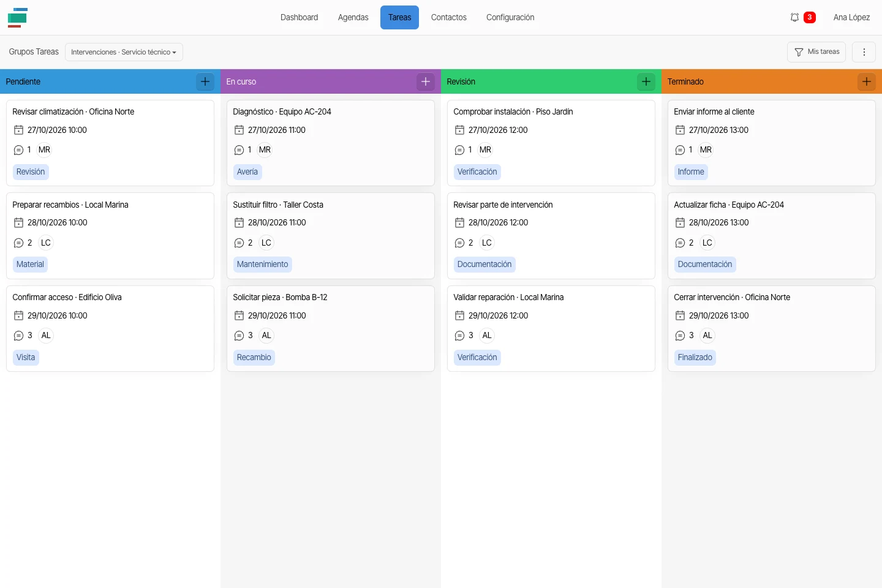This screenshot has width=882, height=588.
Task: Add a task to Revisión column
Action: 646,81
